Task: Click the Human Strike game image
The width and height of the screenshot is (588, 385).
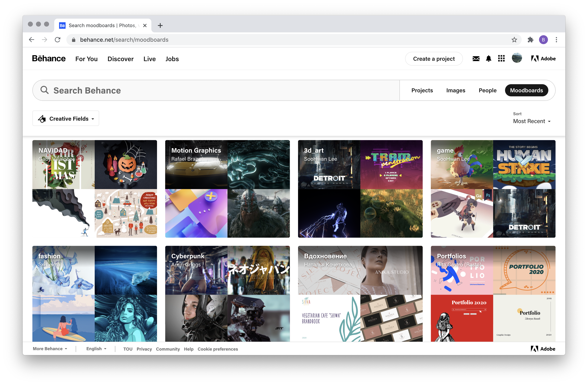Action: point(524,164)
